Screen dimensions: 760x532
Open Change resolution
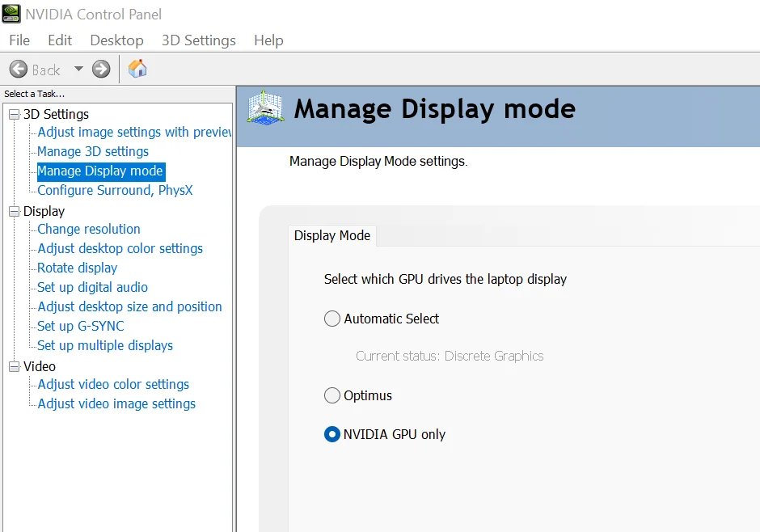[x=89, y=229]
